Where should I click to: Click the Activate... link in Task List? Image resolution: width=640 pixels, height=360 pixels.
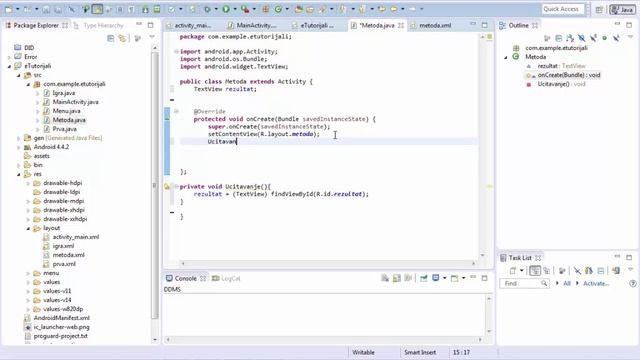click(x=596, y=283)
